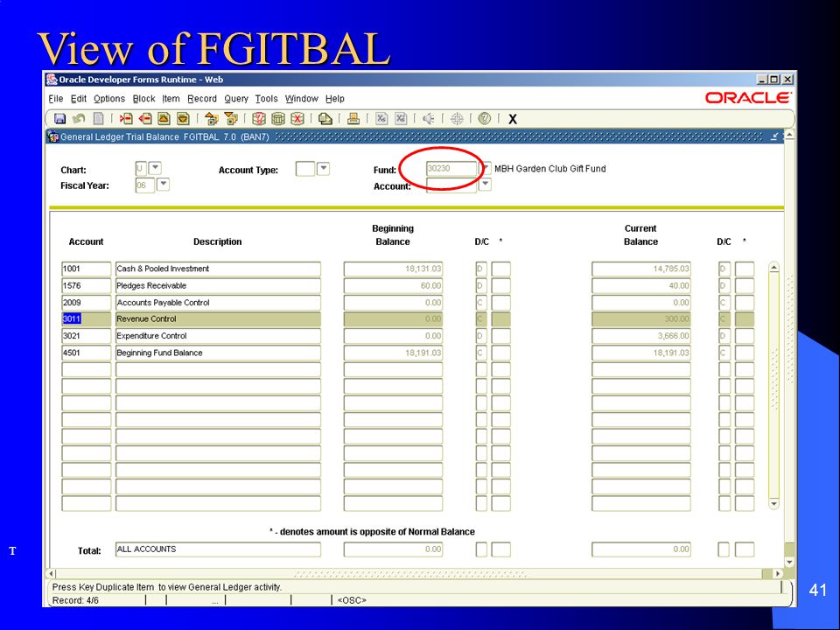840x630 pixels.
Task: Click the Enter Query icon
Action: point(259,119)
